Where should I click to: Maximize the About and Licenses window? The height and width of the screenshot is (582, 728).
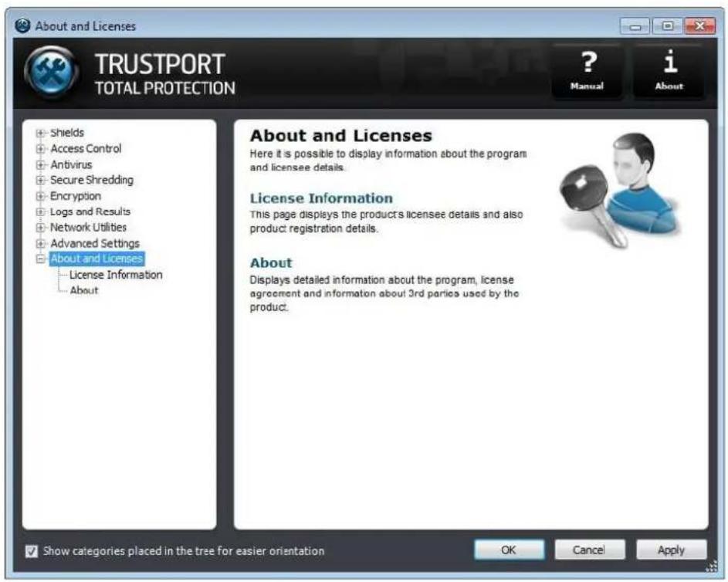pos(668,26)
